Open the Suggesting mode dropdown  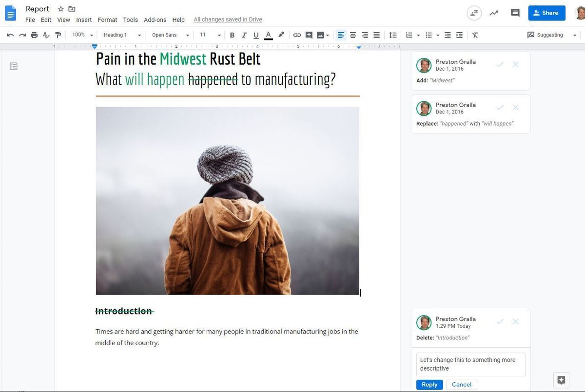[x=552, y=35]
